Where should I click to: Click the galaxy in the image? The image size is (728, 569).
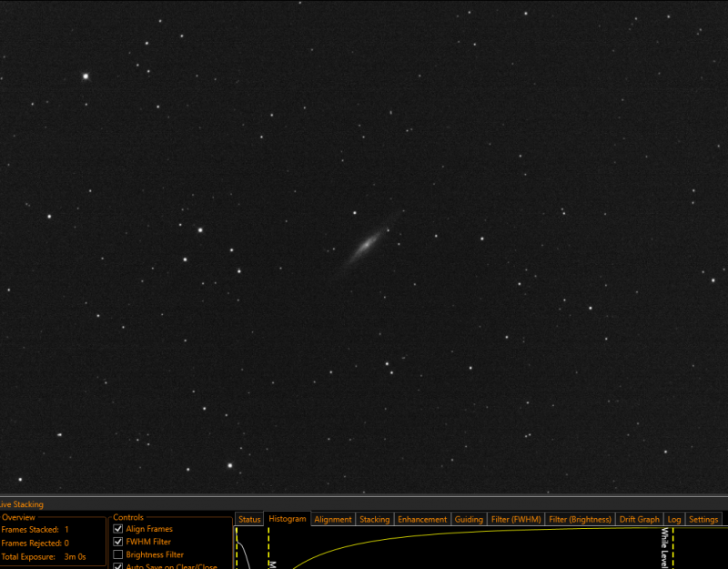click(x=368, y=244)
